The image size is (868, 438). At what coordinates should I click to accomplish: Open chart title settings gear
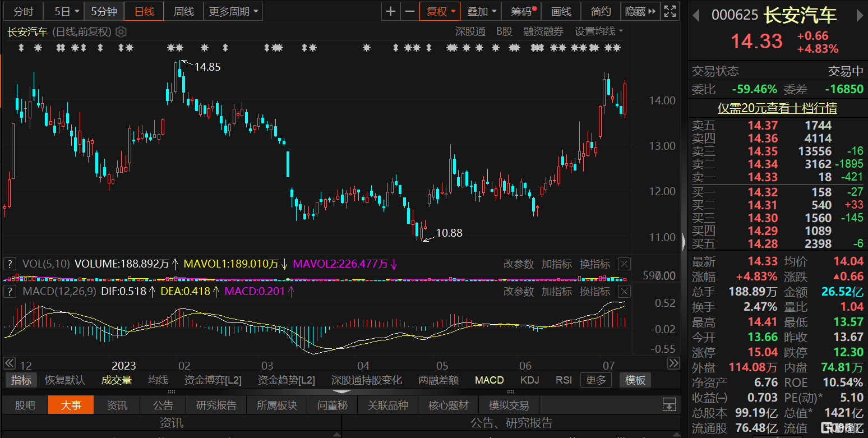[122, 32]
